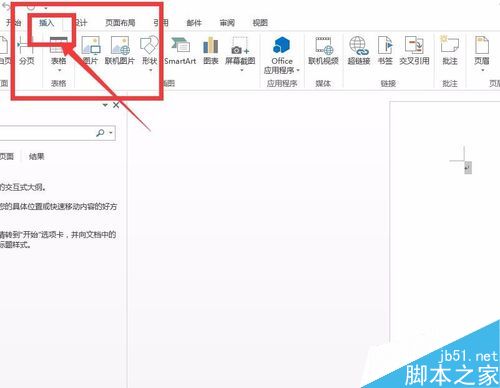Select the 引用 ribbon tab
This screenshot has width=500, height=388.
[161, 23]
